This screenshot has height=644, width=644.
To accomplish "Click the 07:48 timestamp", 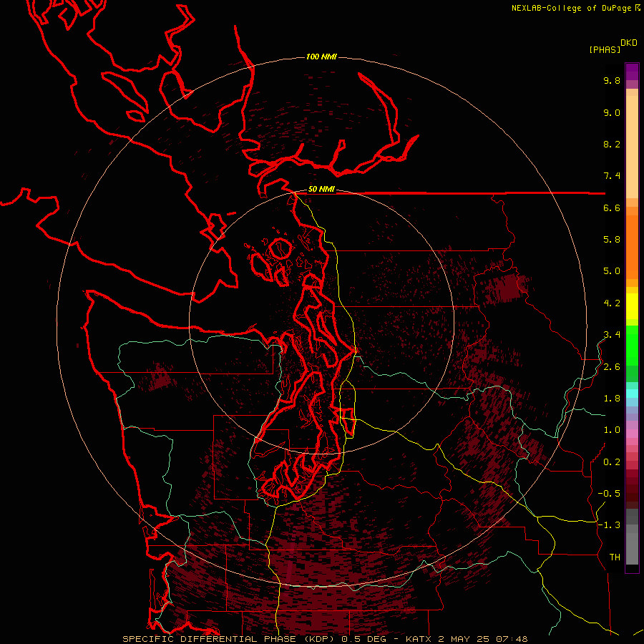I will click(512, 639).
